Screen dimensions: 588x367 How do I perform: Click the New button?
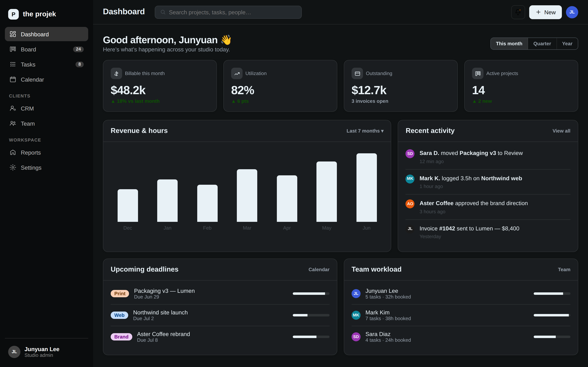pyautogui.click(x=545, y=12)
